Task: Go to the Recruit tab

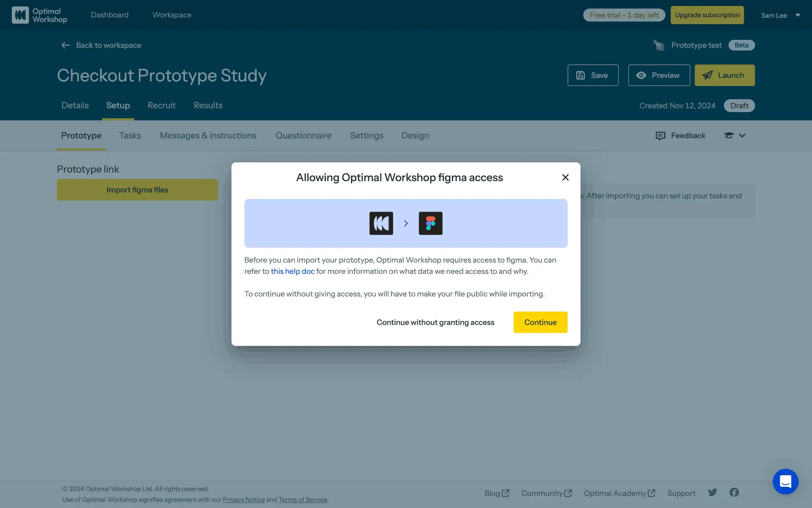Action: tap(161, 105)
